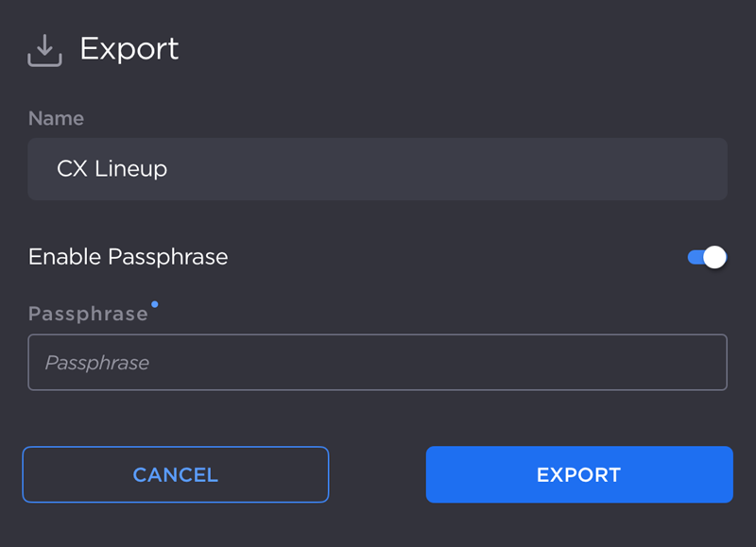Focus the empty Passphrase input field
Viewport: 756px width, 547px height.
378,362
